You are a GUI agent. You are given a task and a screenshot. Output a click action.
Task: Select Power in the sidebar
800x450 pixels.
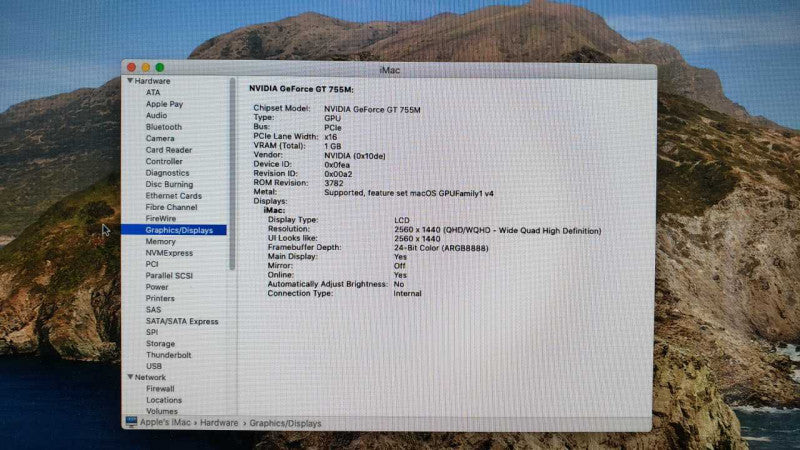tap(157, 287)
